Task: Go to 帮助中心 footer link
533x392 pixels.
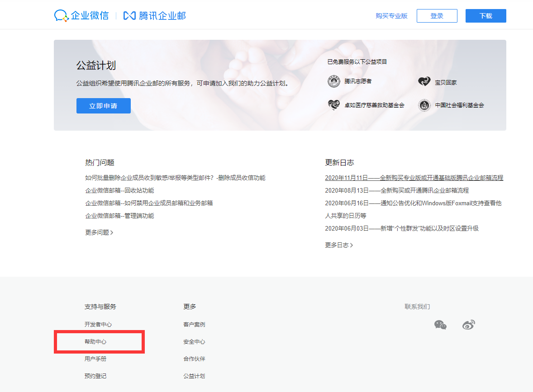Action: (x=95, y=342)
